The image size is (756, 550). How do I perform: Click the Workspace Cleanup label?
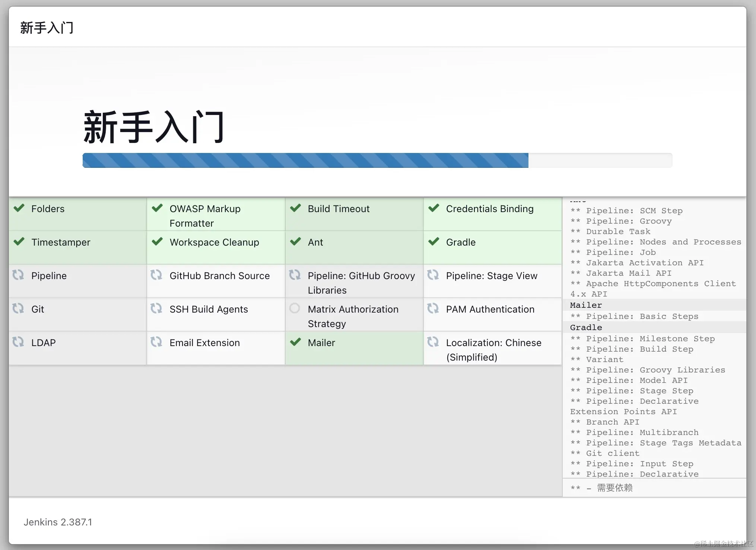pyautogui.click(x=214, y=242)
